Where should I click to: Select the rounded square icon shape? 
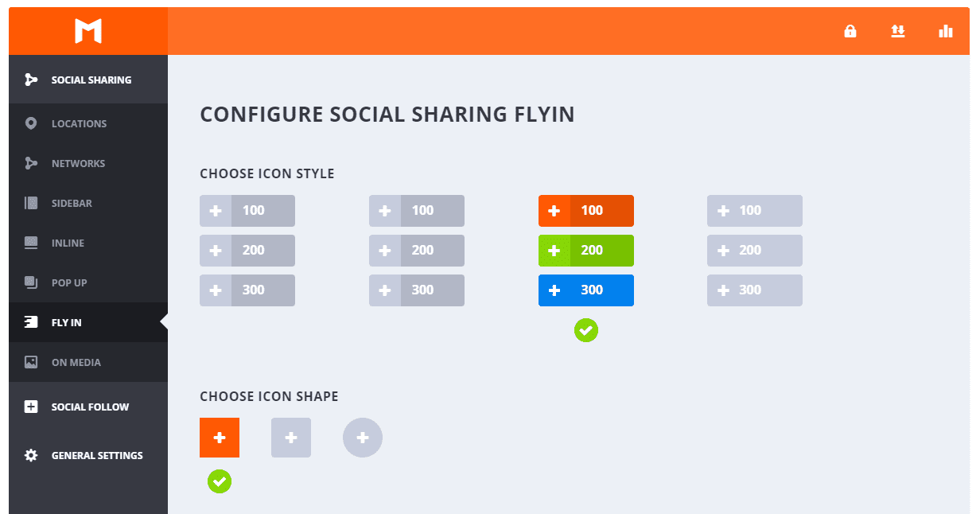click(x=291, y=438)
